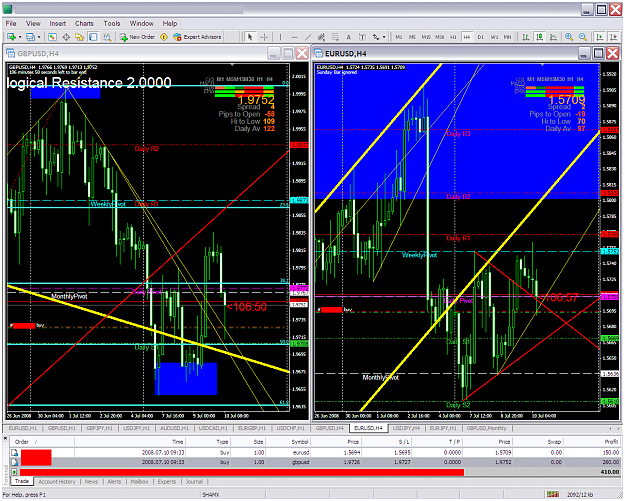
Task: Expand the Arrows objects dropdown
Action: point(384,37)
